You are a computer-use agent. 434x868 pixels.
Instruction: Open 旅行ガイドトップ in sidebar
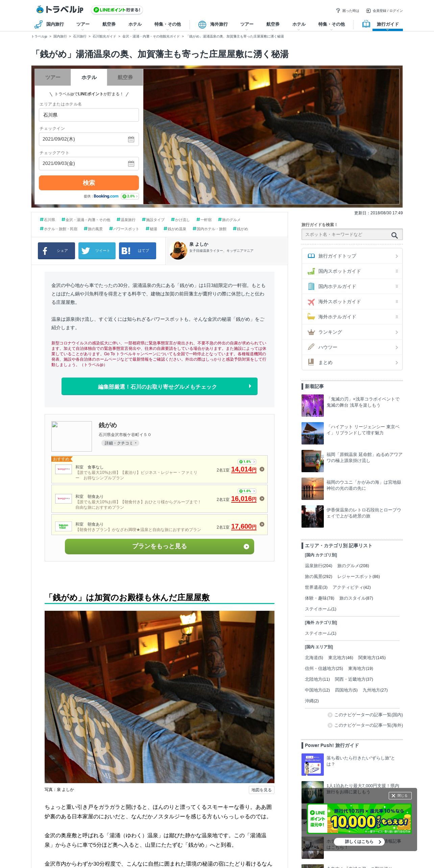352,256
